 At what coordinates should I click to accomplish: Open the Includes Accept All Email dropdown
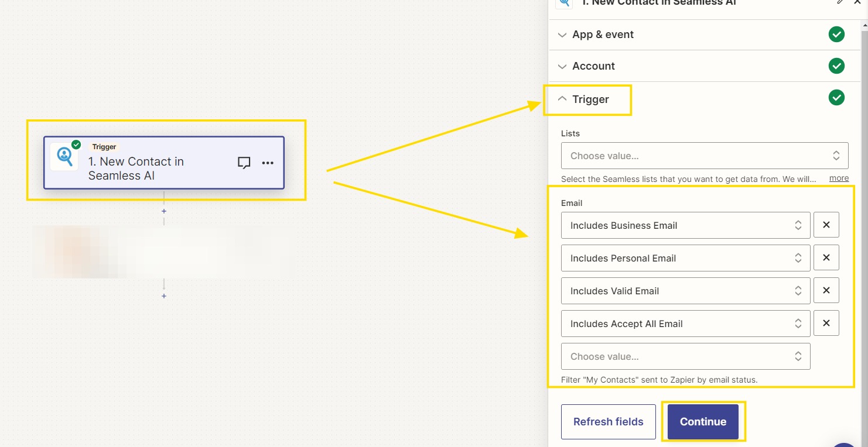coord(686,324)
